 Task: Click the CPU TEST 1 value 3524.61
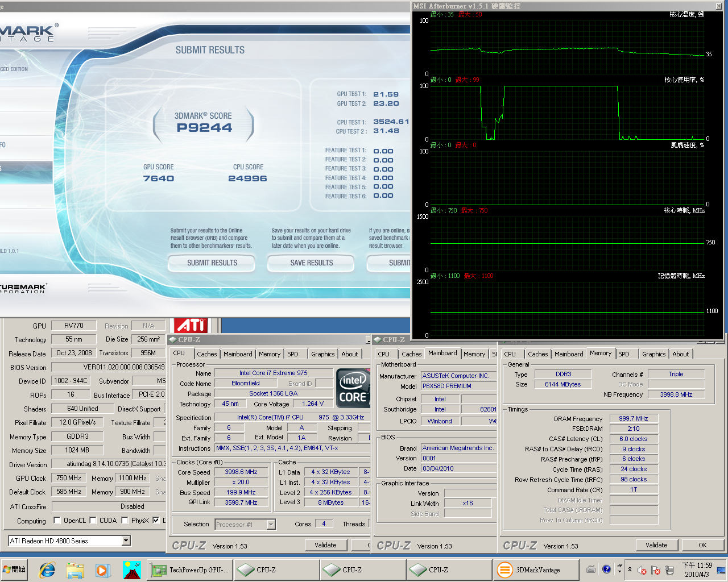(x=391, y=122)
